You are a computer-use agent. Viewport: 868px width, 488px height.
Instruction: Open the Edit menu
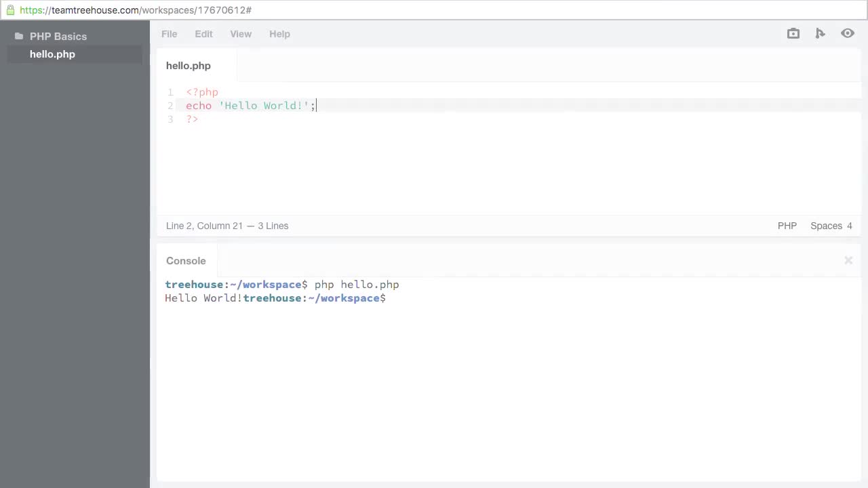[203, 34]
